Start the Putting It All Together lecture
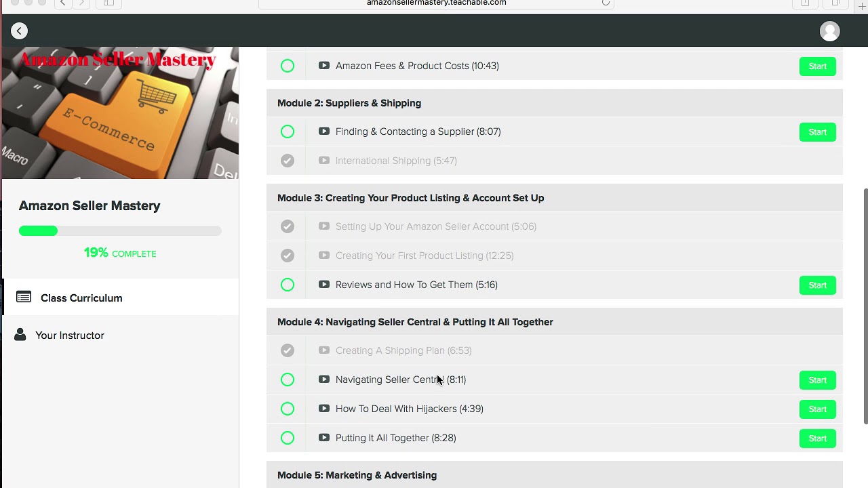Image resolution: width=868 pixels, height=488 pixels. 817,439
